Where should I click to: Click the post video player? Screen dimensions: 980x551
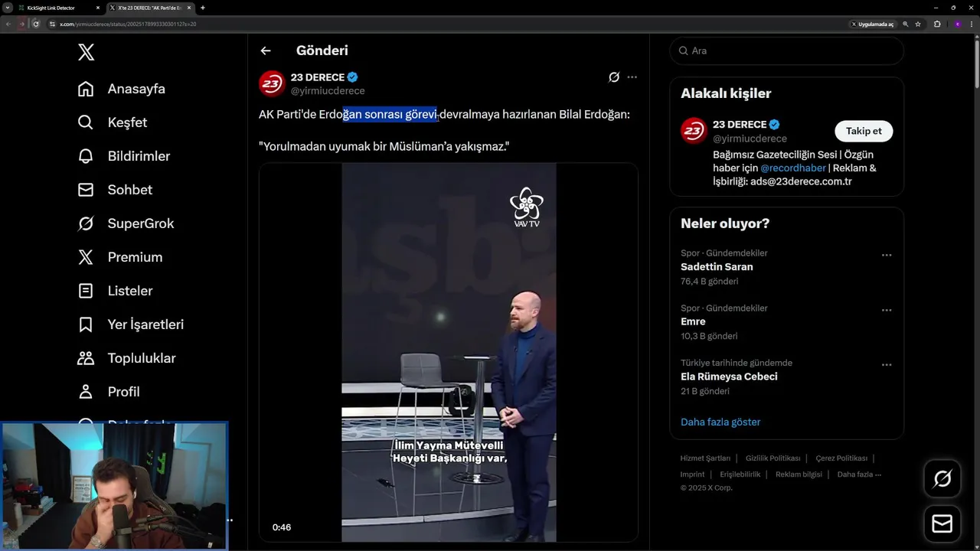(449, 352)
